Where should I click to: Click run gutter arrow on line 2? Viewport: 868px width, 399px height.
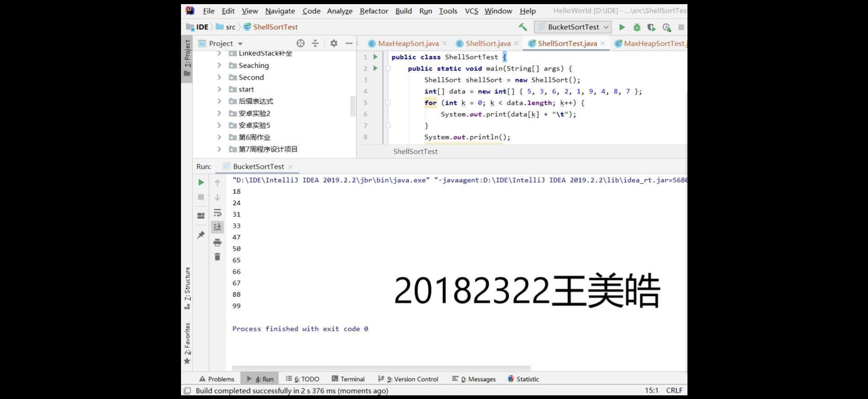pos(375,68)
